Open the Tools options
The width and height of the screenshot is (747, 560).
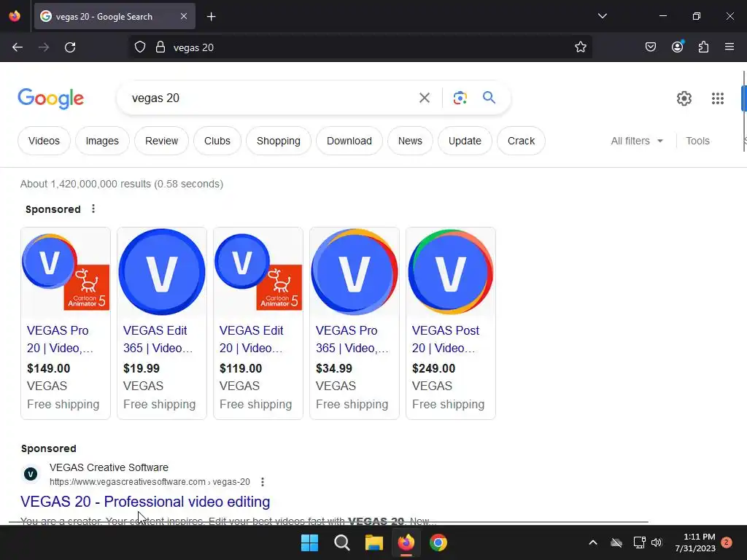point(697,141)
